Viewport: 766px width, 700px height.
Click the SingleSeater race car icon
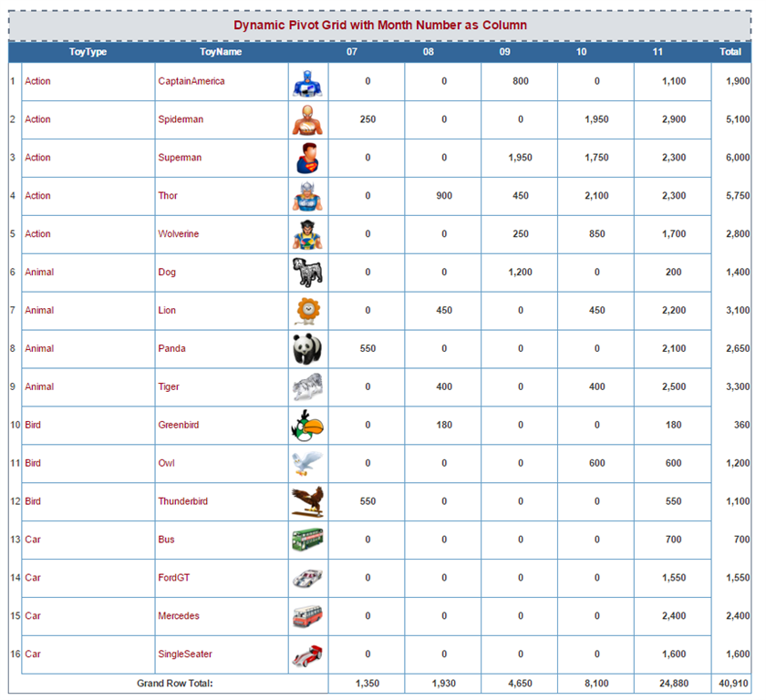307,655
